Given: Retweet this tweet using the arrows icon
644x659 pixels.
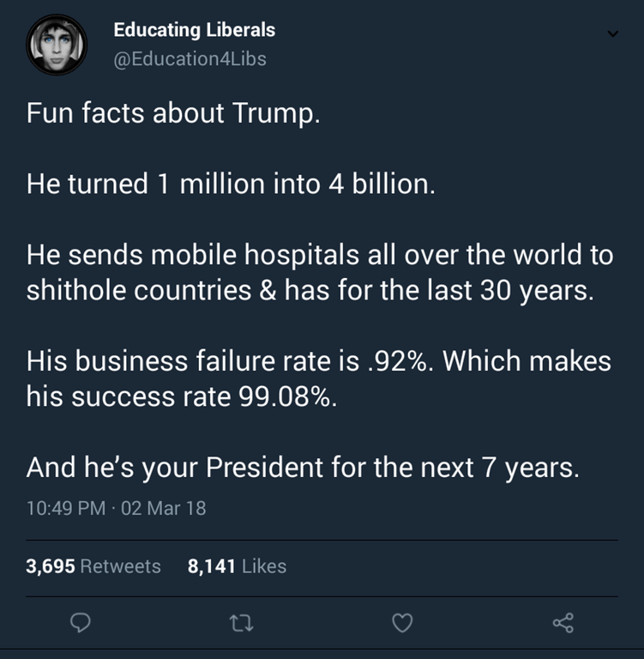Looking at the screenshot, I should pos(241,625).
